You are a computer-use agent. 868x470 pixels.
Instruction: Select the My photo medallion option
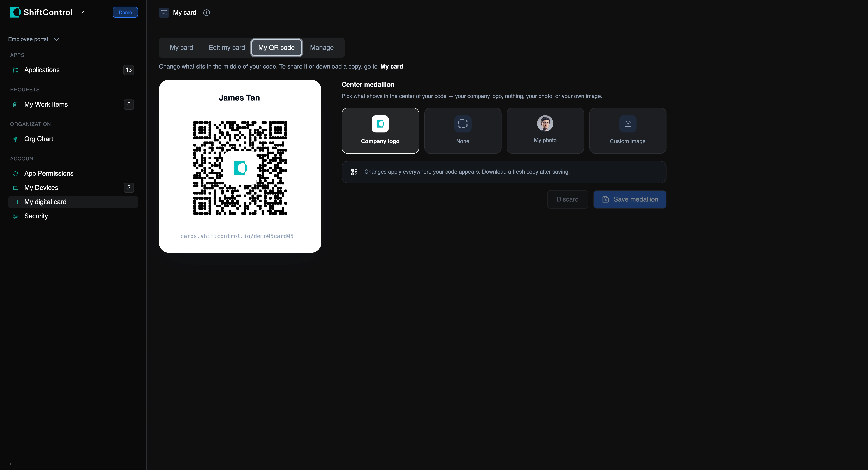pos(545,131)
